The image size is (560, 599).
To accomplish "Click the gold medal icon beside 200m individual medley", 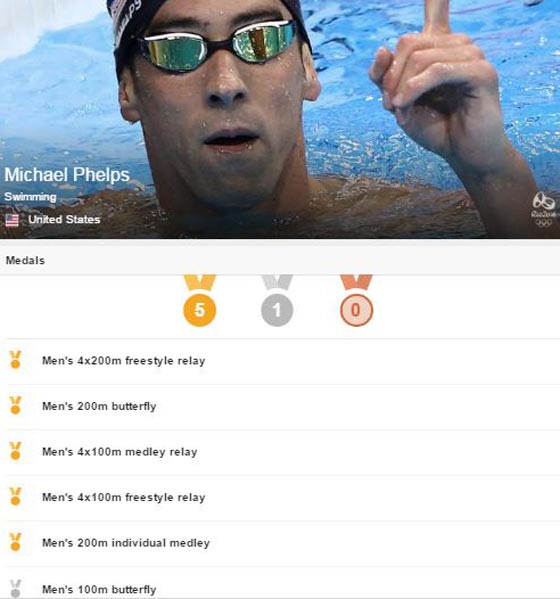I will tap(15, 542).
